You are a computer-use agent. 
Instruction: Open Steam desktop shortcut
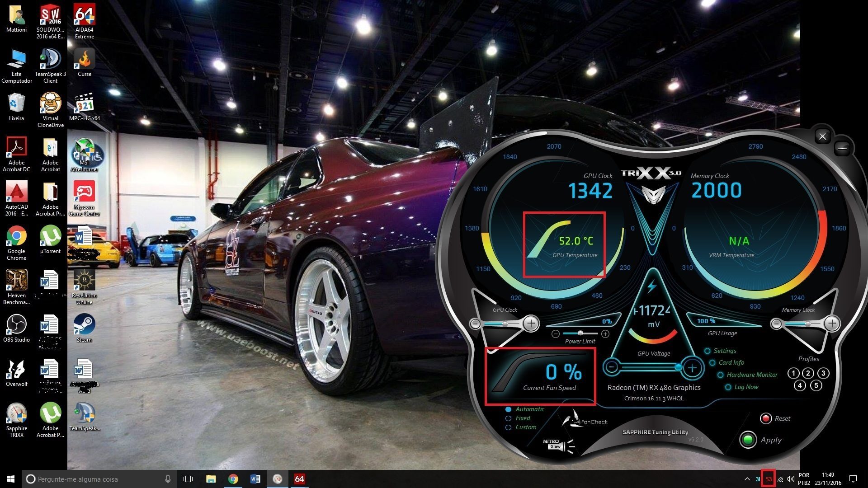pyautogui.click(x=85, y=328)
